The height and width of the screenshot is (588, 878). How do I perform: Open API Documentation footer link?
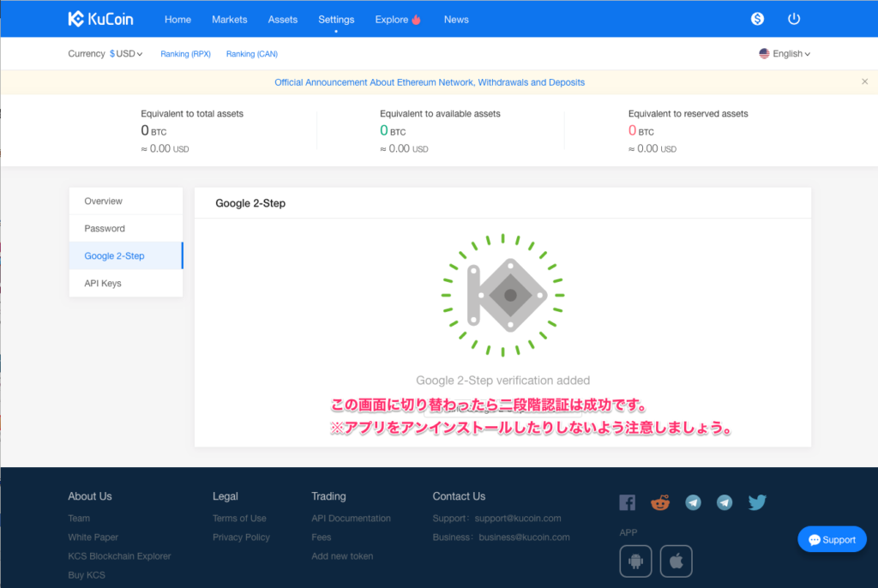351,519
